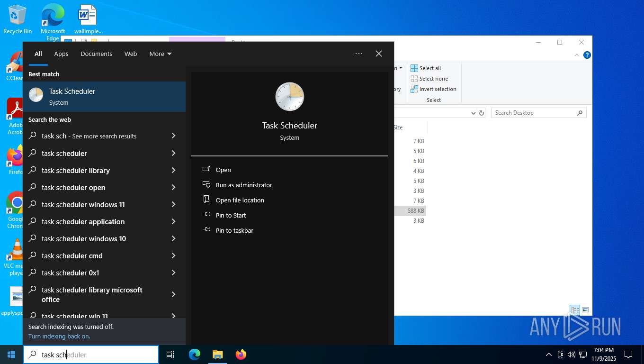Expand 'task scheduler library' suggestion arrow

pos(173,170)
